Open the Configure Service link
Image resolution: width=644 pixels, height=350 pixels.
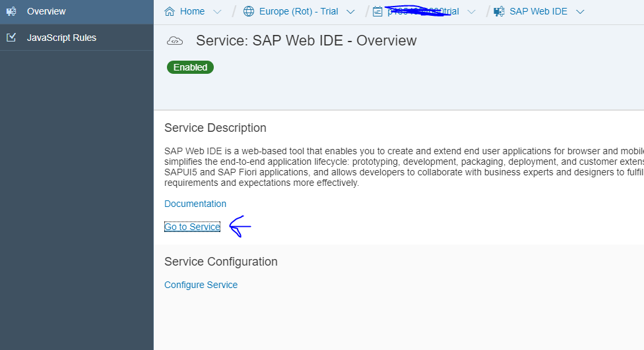pyautogui.click(x=201, y=285)
